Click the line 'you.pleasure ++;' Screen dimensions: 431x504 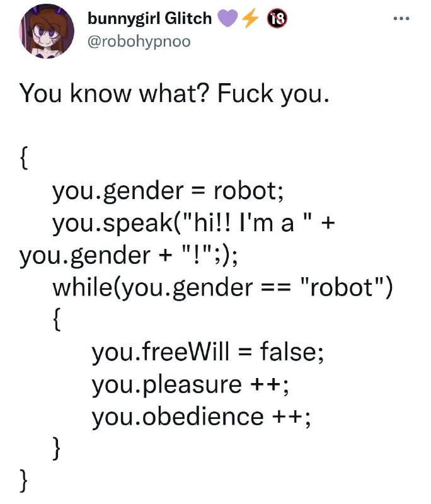point(190,384)
